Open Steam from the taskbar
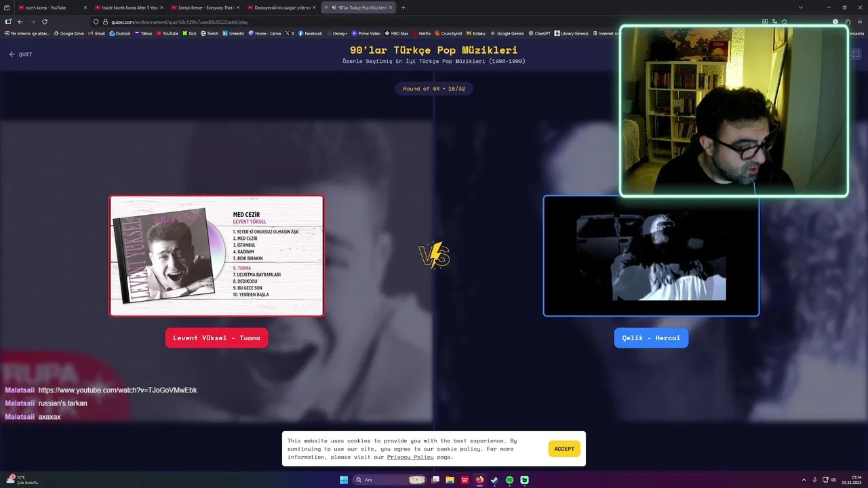 click(494, 480)
